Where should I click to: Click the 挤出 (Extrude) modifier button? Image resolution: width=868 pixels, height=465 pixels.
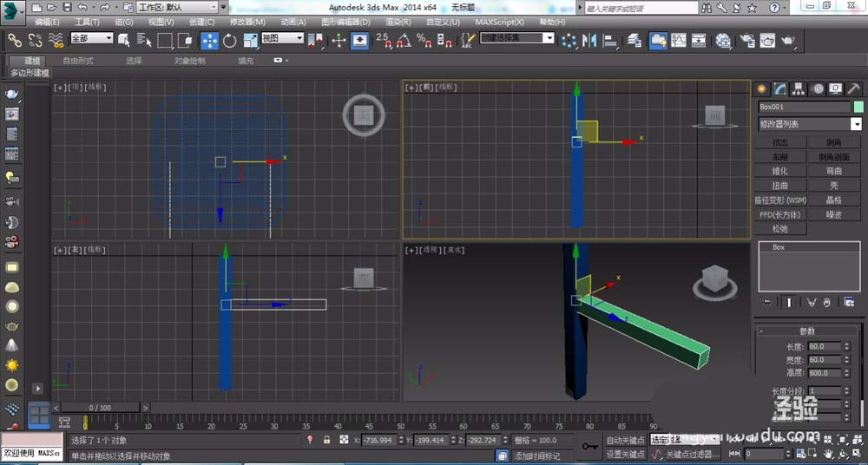[780, 142]
